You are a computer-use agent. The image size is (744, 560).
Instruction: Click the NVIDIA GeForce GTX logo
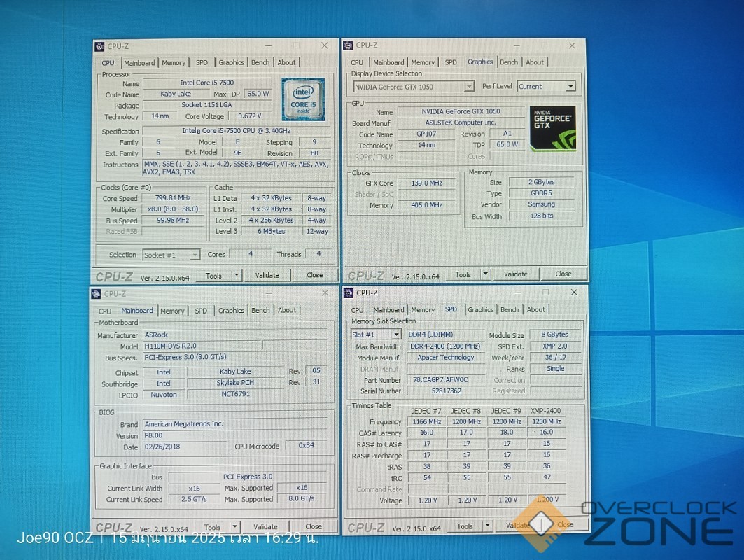pos(552,129)
